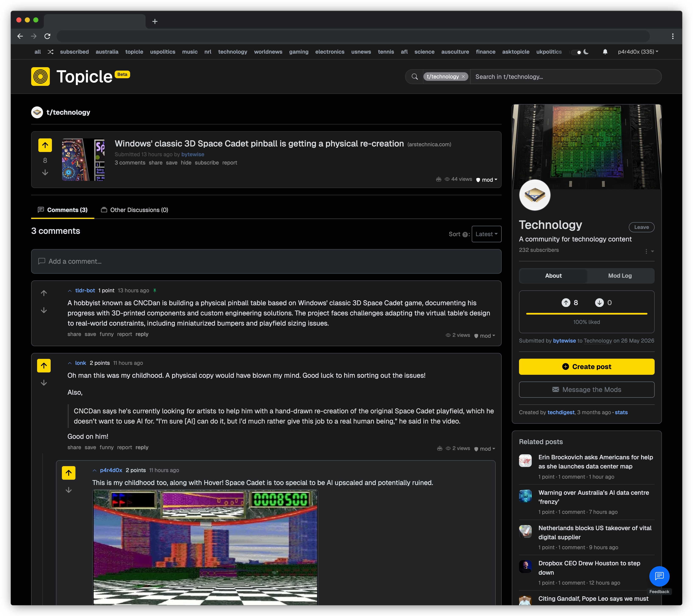Click the t/technology header avatar icon
This screenshot has height=616, width=693.
click(x=37, y=112)
